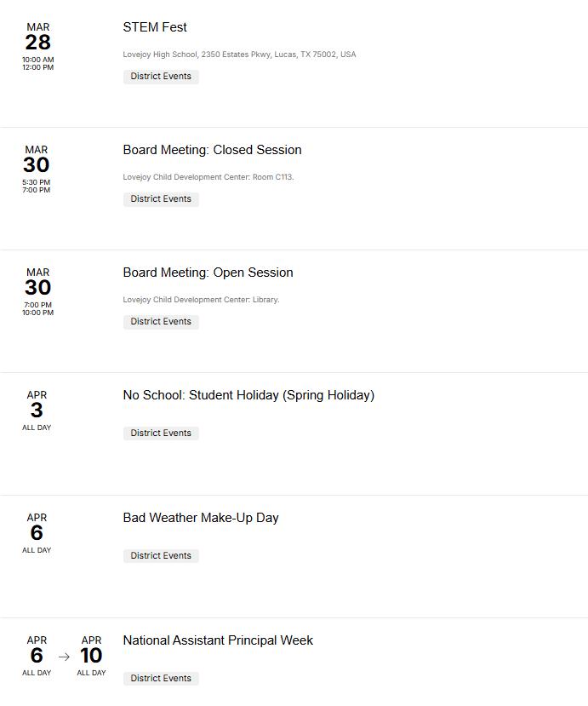Click the Child Development Center Library location
This screenshot has width=588, height=706.
coord(201,300)
